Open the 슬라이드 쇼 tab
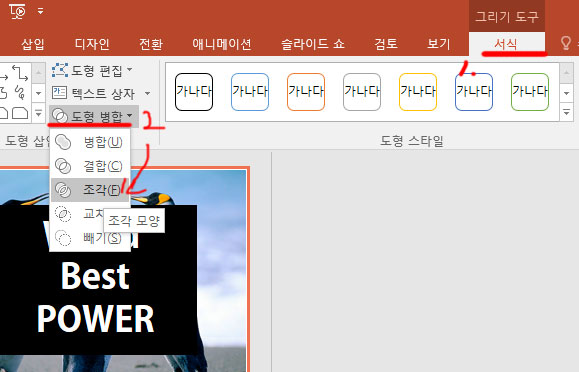The width and height of the screenshot is (579, 372). (312, 44)
